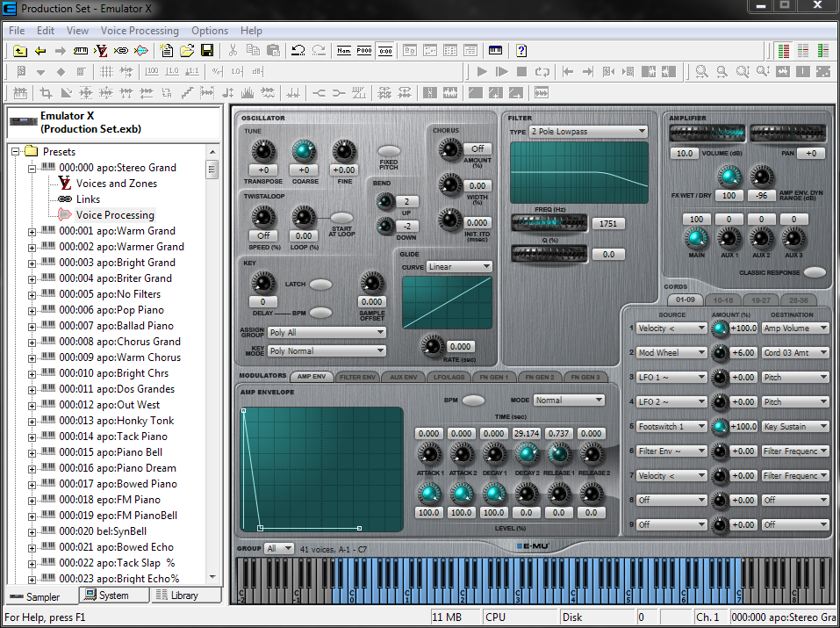Viewport: 840px width, 628px height.
Task: Select Voices and Zones in the tree
Action: (x=116, y=184)
